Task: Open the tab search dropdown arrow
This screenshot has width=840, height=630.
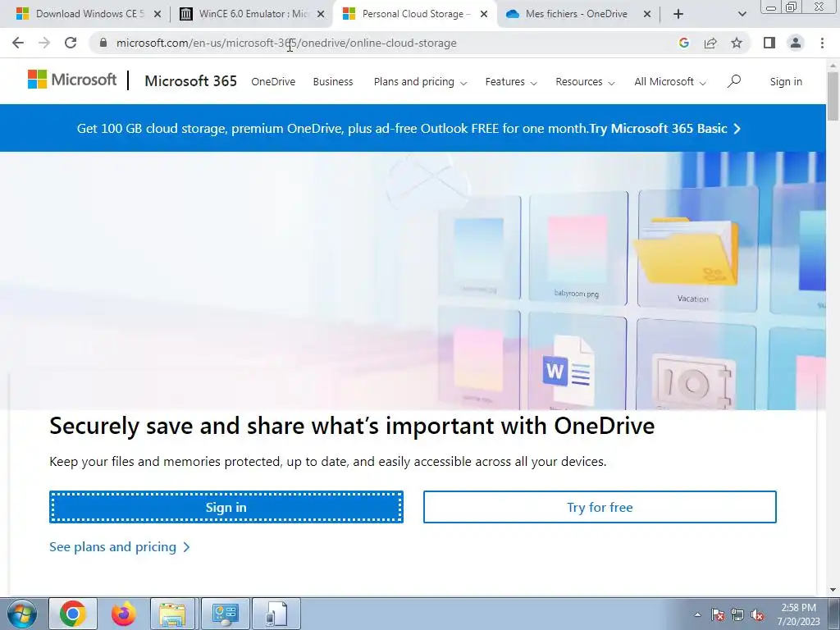Action: tap(742, 15)
